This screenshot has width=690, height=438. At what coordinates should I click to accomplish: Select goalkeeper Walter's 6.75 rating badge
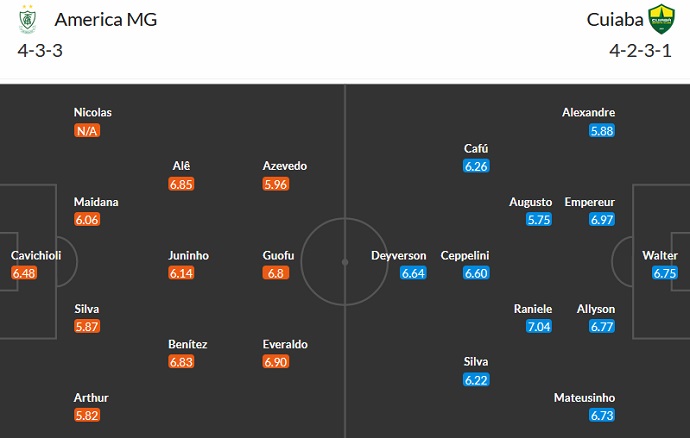pyautogui.click(x=664, y=273)
